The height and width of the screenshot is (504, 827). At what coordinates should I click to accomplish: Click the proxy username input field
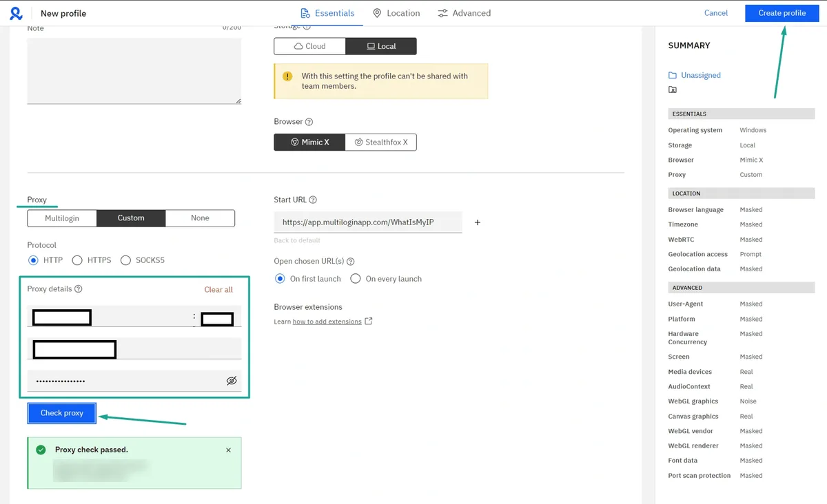(x=134, y=349)
